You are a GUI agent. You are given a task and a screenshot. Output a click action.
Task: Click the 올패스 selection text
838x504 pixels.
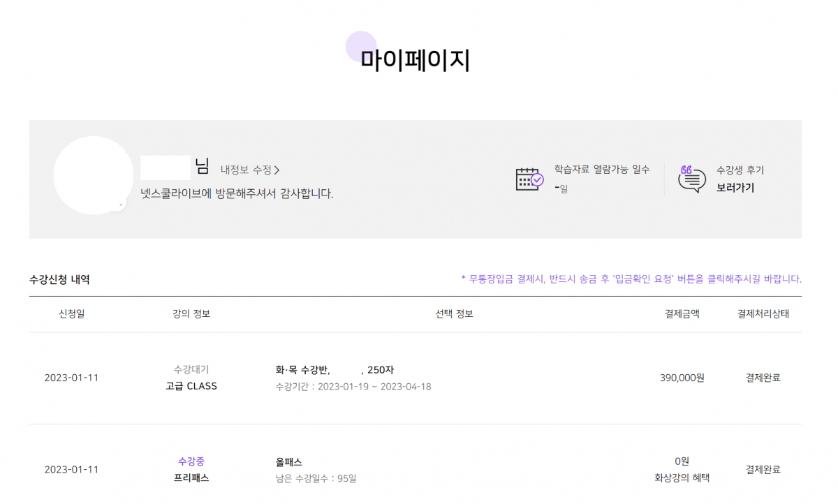[x=289, y=462]
